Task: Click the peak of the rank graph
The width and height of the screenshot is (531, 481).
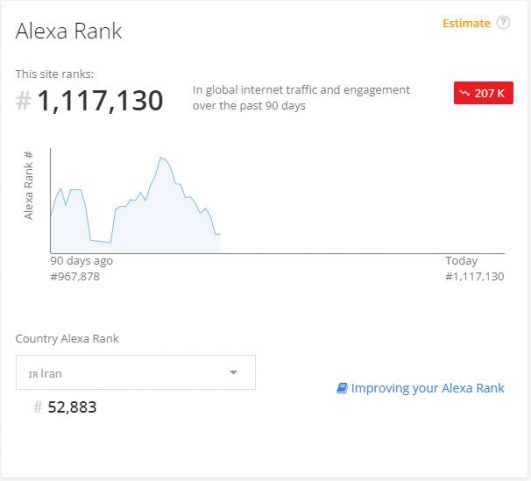Action: coord(161,157)
